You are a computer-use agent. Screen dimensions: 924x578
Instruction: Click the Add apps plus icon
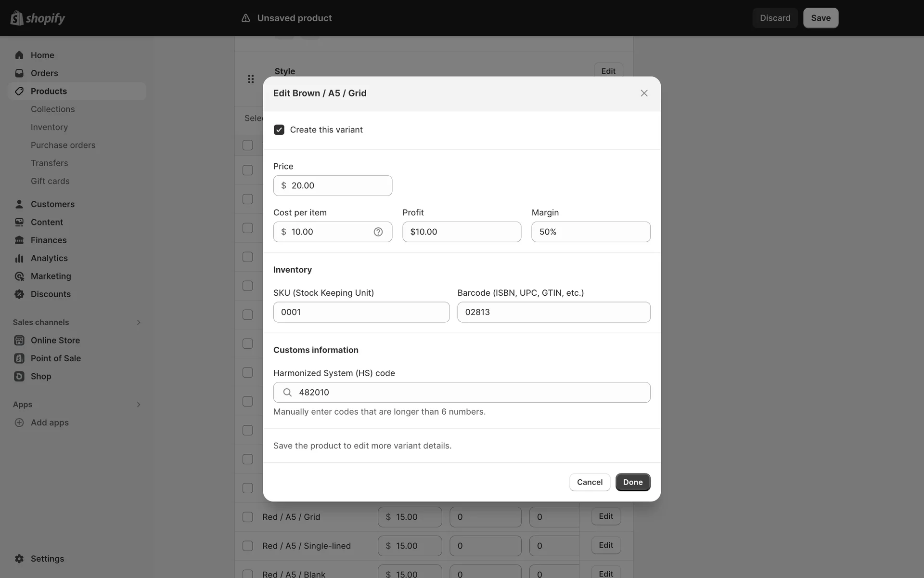click(19, 422)
